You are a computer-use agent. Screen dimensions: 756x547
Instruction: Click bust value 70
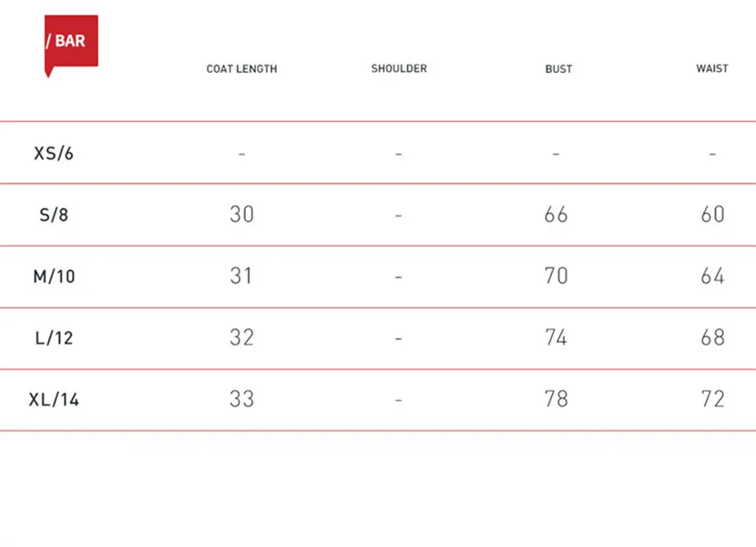click(556, 275)
